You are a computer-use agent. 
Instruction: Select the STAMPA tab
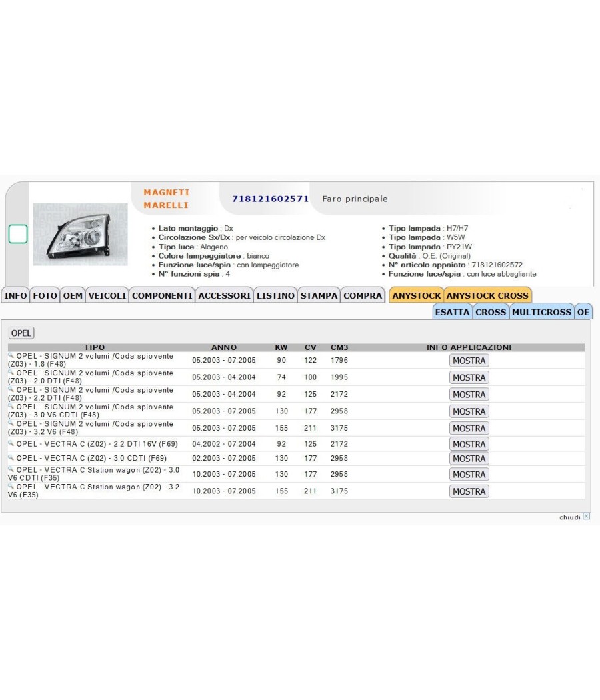[319, 295]
